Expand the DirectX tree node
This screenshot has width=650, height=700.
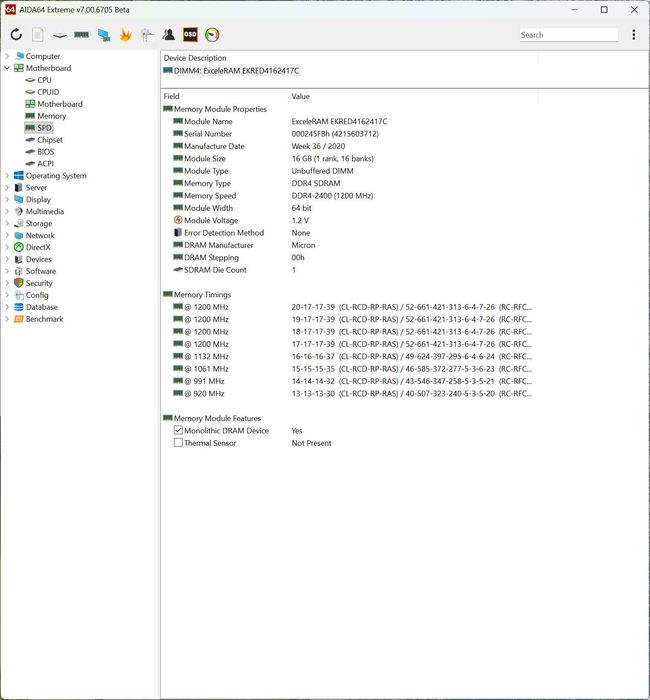coord(7,247)
